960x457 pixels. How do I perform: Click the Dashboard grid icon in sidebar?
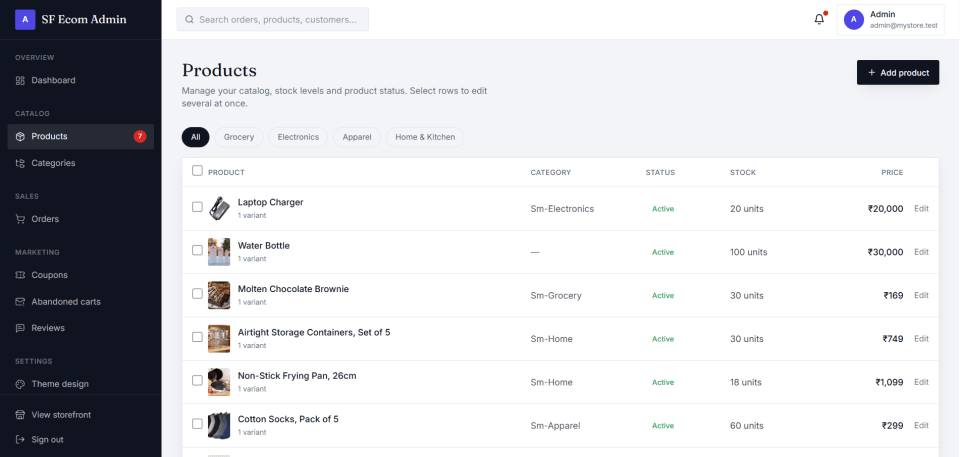pos(20,80)
